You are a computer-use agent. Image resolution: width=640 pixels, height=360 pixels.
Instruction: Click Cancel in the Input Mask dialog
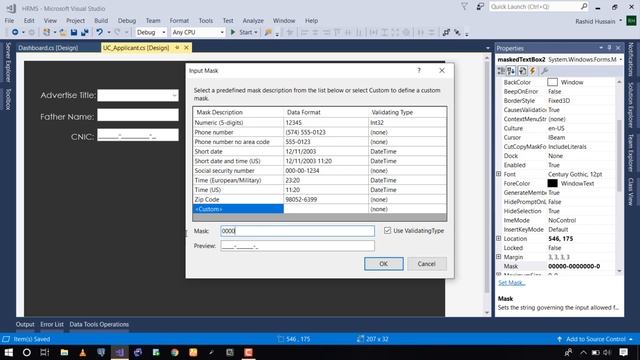pyautogui.click(x=427, y=264)
